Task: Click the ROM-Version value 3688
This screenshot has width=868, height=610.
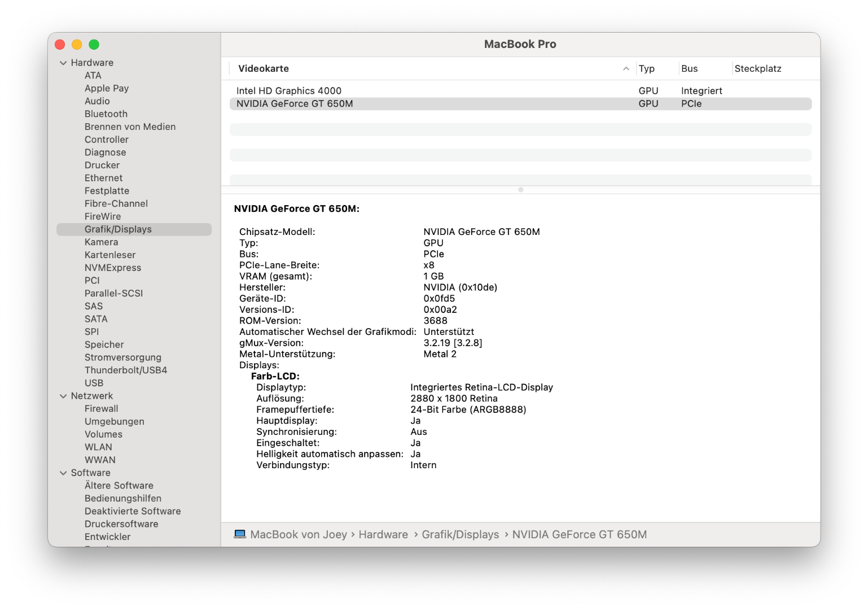Action: pos(436,321)
